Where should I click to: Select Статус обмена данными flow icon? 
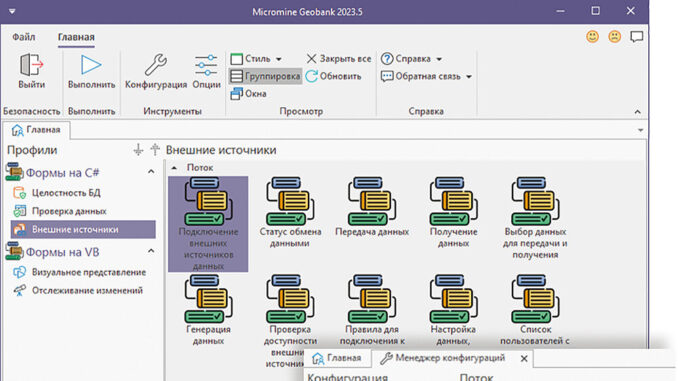pos(290,201)
